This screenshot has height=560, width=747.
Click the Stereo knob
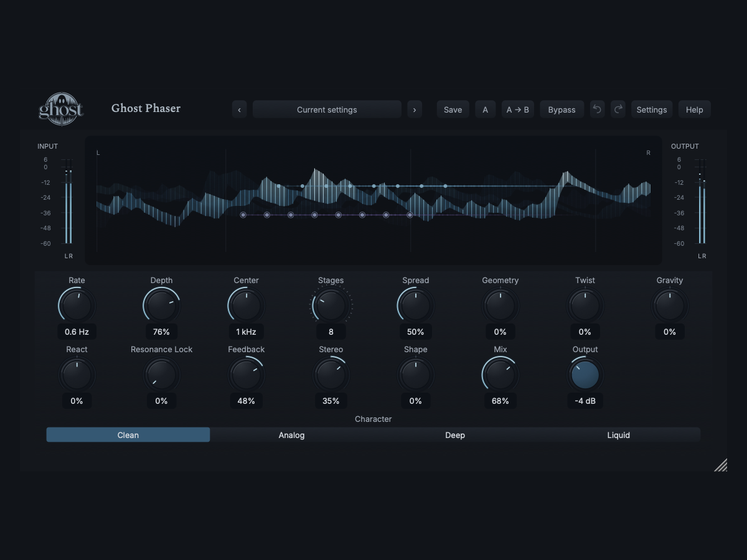pyautogui.click(x=331, y=375)
